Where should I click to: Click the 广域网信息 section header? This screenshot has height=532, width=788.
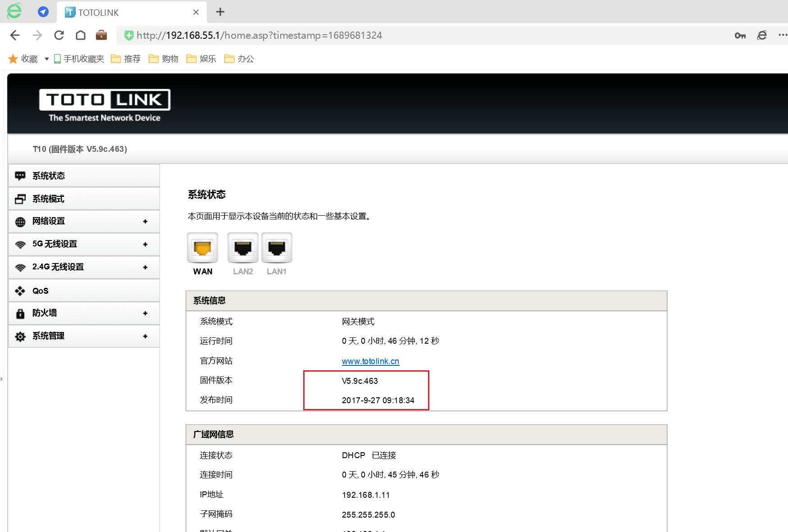coord(426,435)
